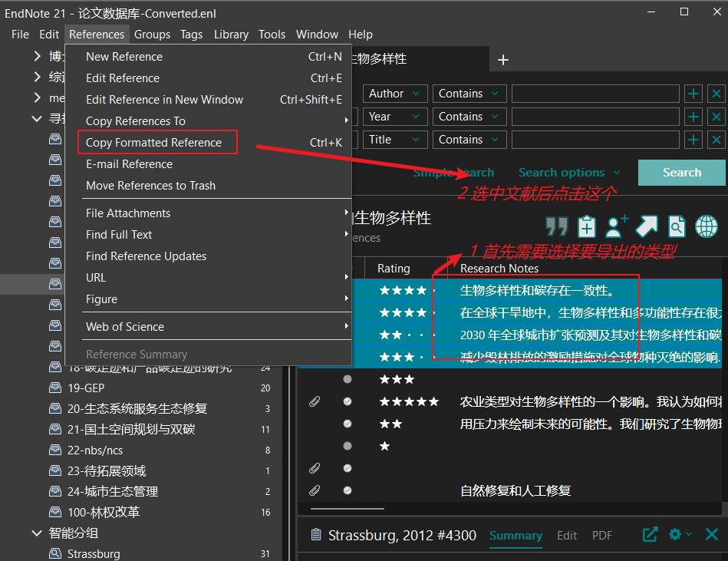Maximize the EndNote 21 window
The width and height of the screenshot is (728, 561).
pyautogui.click(x=684, y=12)
